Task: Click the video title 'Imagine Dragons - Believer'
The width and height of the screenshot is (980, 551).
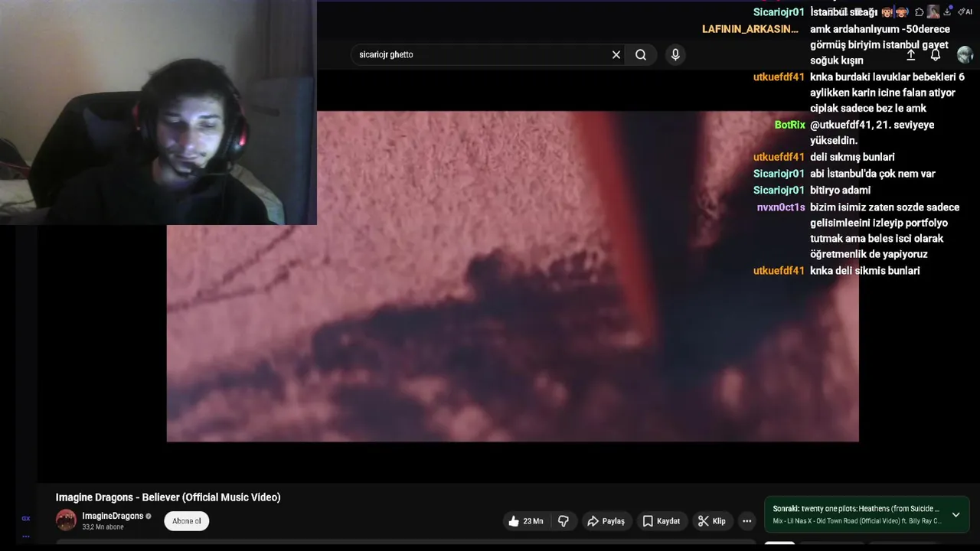Action: [168, 497]
